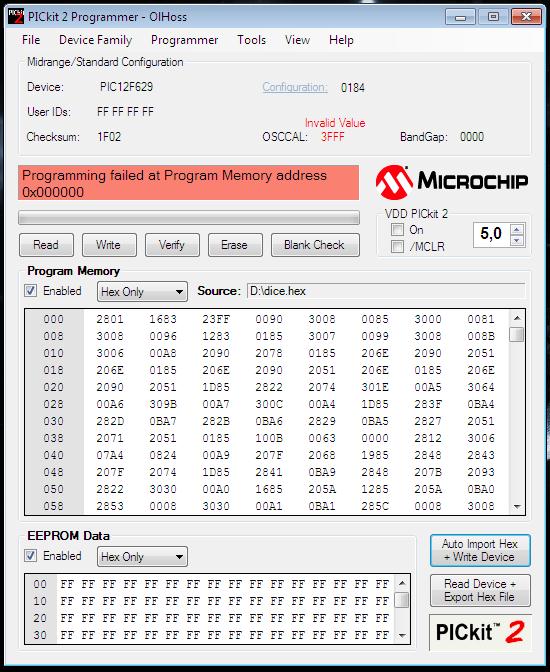Click the Invalid Value warning text
Viewport: 550px width, 672px height.
335,123
